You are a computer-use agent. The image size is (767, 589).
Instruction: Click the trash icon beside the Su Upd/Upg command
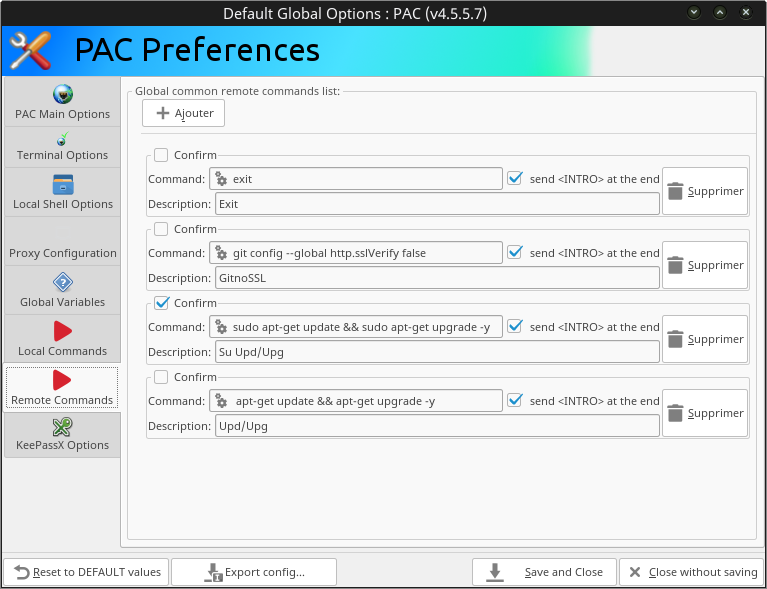[675, 339]
